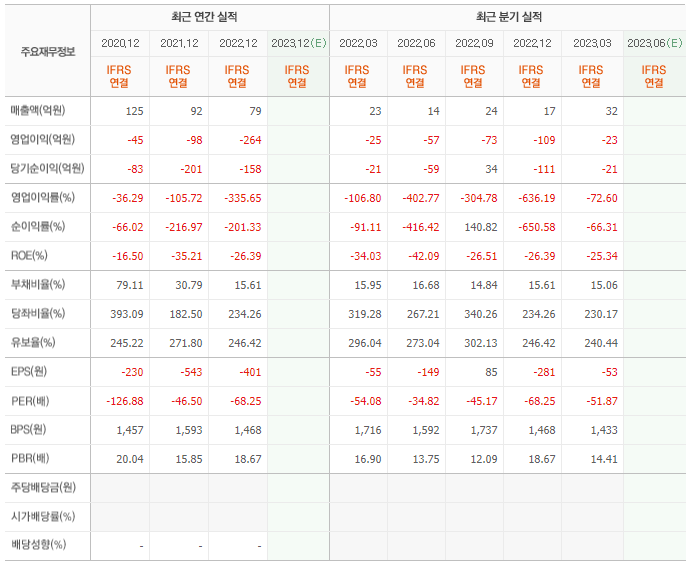Select the -402.77 operating margin value
Viewport: 690px width, 565px height.
(x=421, y=198)
